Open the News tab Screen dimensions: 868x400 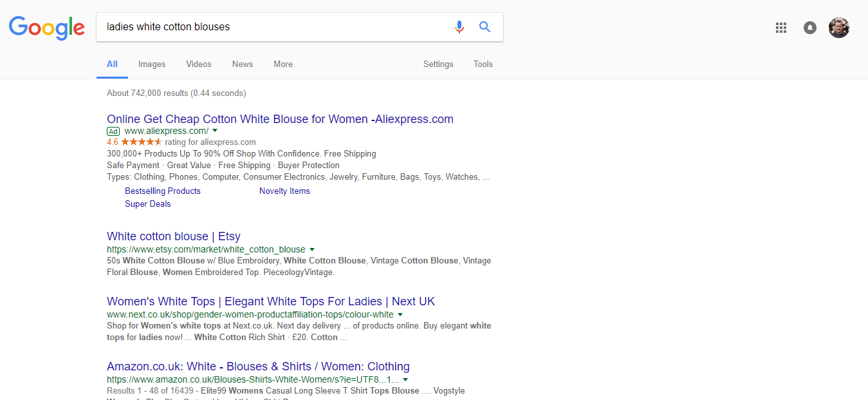point(243,64)
